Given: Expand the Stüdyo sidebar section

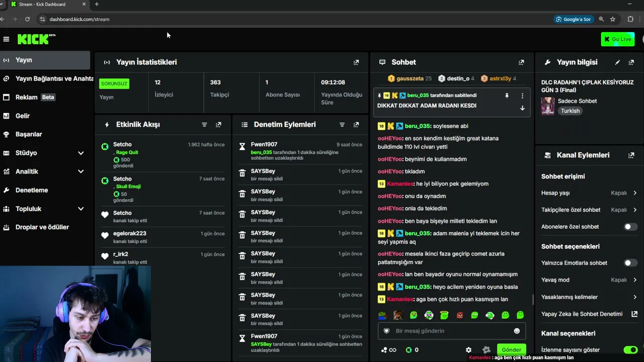Looking at the screenshot, I should 80,153.
